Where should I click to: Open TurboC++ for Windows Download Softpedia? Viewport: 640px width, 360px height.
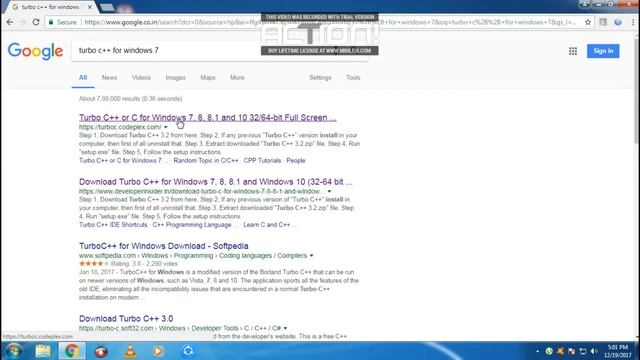[x=164, y=246]
